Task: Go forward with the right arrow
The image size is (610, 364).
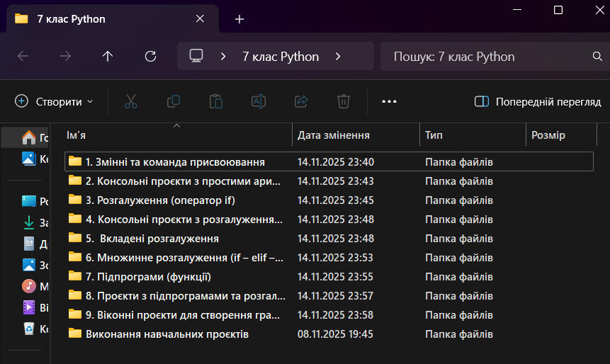Action: [65, 57]
